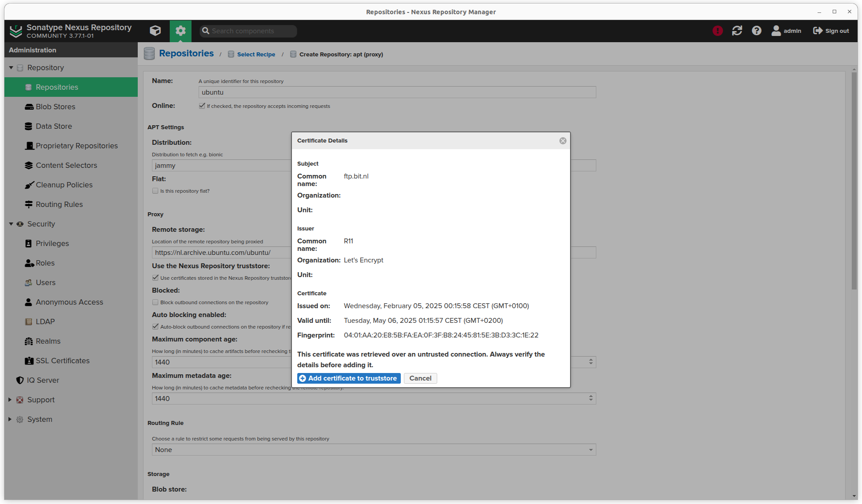Open Proprietary Repositories in sidebar
Image resolution: width=862 pixels, height=504 pixels.
click(x=71, y=146)
